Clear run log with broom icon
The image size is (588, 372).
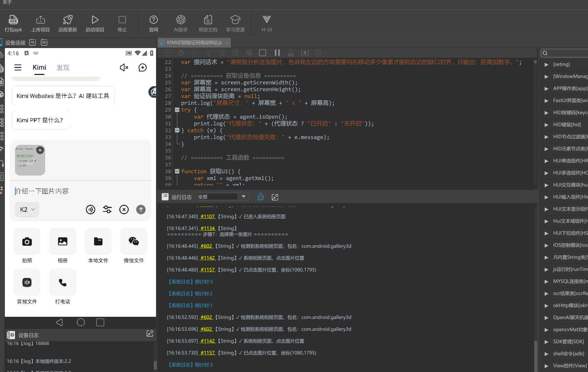[x=260, y=197]
